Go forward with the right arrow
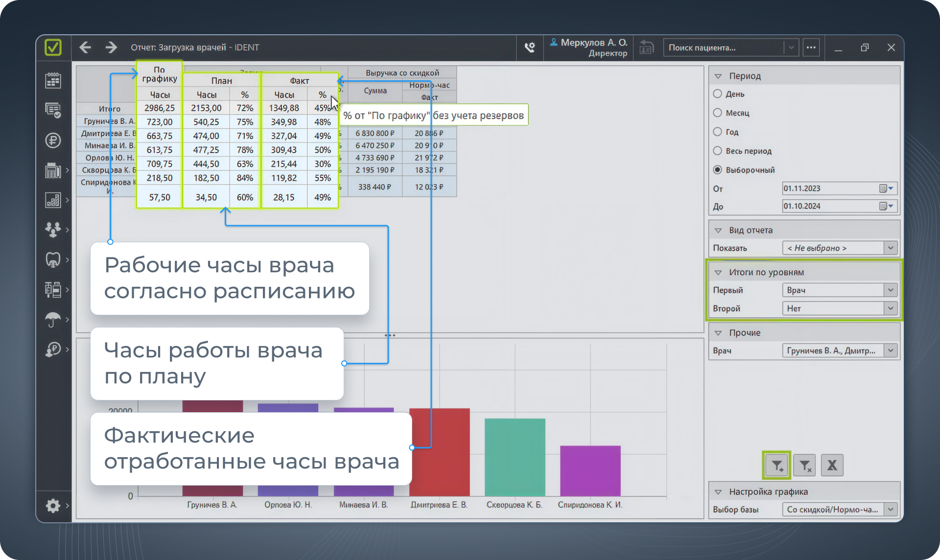This screenshot has height=560, width=940. pyautogui.click(x=112, y=47)
